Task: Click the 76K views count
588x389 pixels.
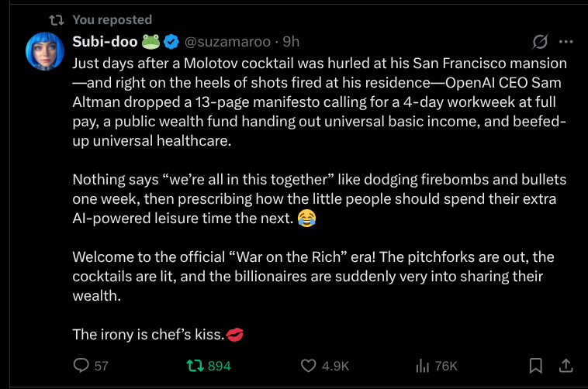Action: [x=446, y=366]
